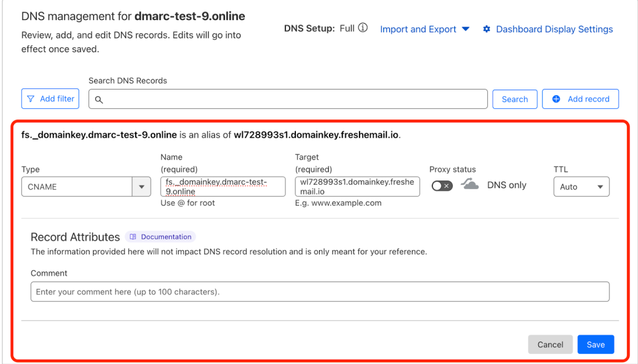This screenshot has width=638, height=364.
Task: Open the Type dropdown showing CNAME
Action: point(86,187)
